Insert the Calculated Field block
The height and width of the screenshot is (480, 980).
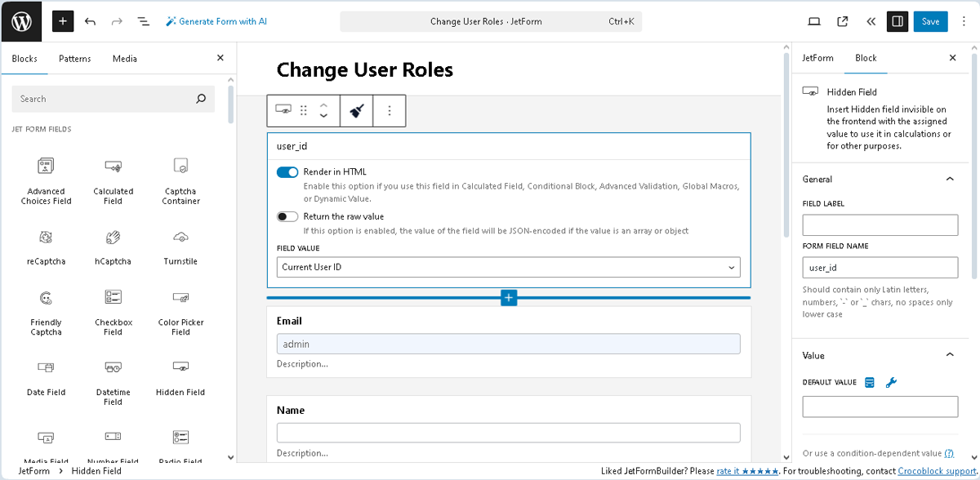(113, 181)
